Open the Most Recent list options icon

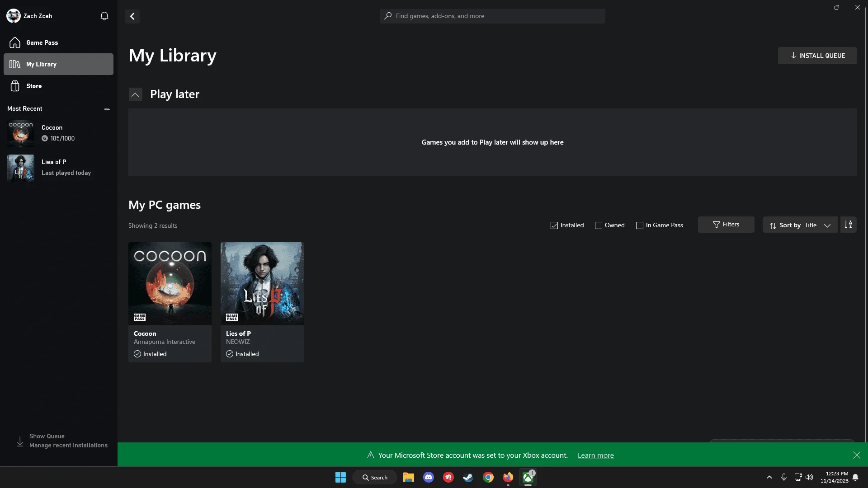point(107,109)
